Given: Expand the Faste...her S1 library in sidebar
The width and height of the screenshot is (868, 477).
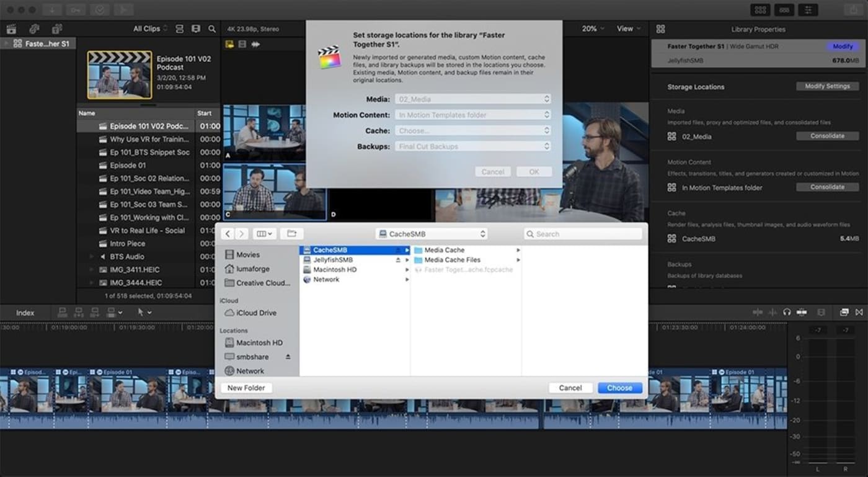Looking at the screenshot, I should (x=6, y=44).
